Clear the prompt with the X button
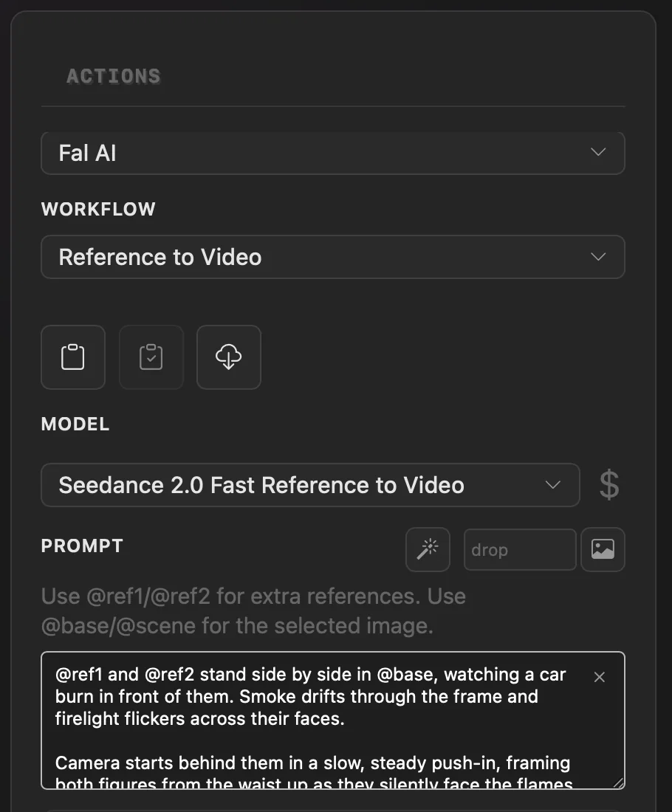Screen dimensions: 672x812 tap(600, 677)
